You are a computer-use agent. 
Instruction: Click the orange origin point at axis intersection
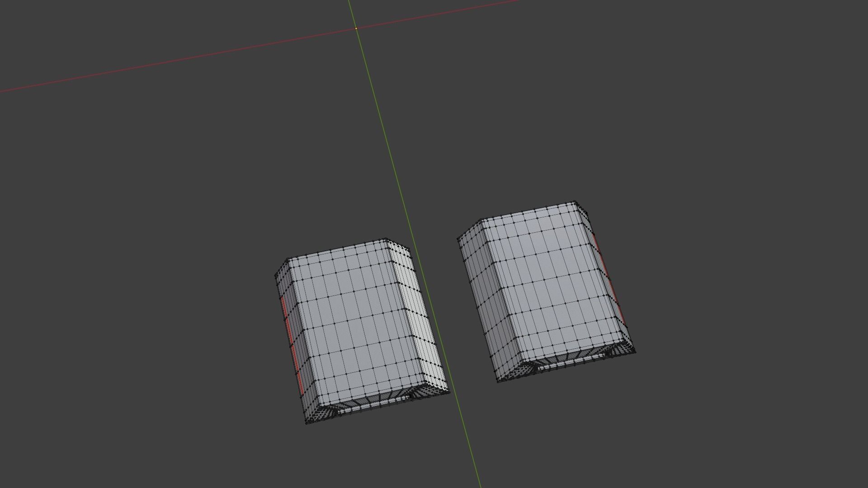[356, 28]
